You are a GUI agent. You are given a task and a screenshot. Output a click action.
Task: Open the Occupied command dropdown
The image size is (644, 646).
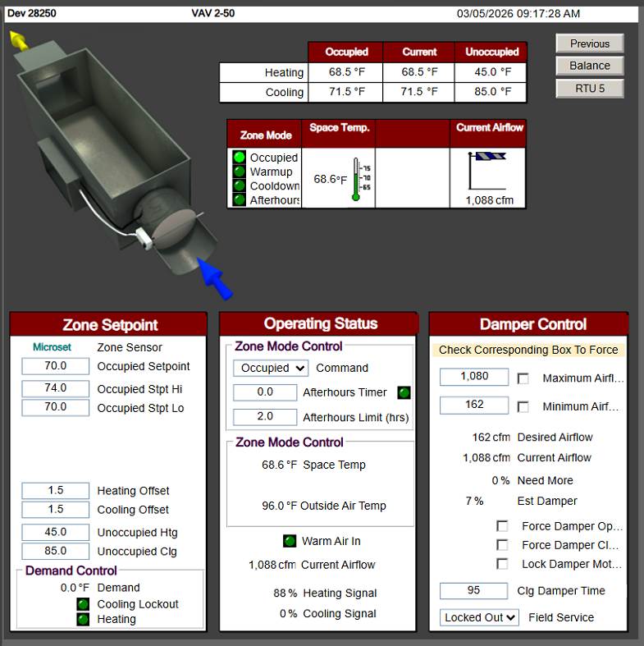[x=270, y=369]
